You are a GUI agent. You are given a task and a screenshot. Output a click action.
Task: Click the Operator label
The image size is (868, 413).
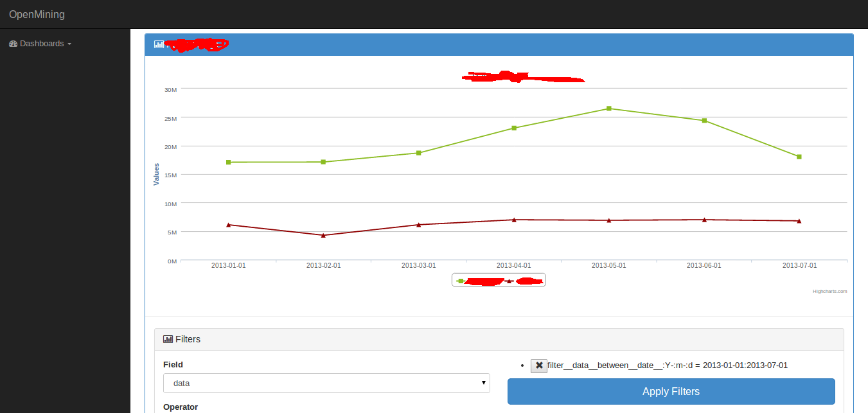(181, 407)
